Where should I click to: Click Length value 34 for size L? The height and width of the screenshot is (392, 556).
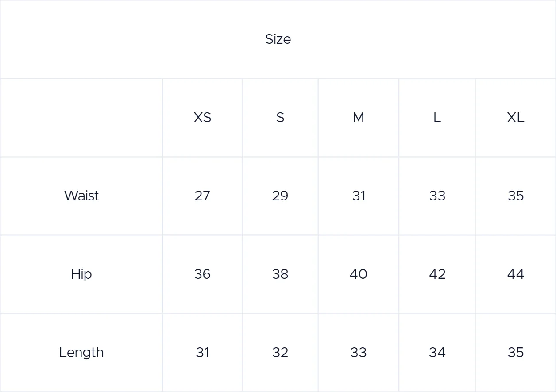click(437, 353)
